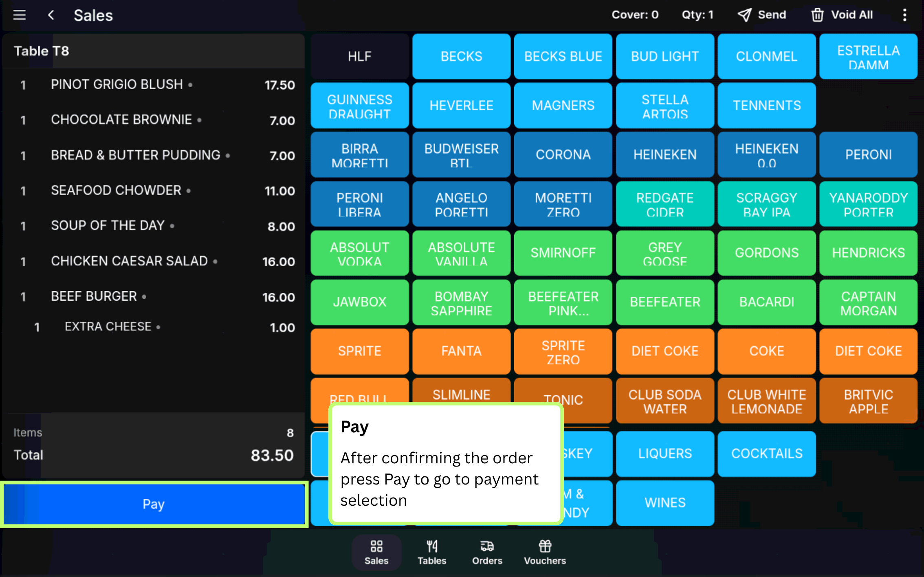Select BIRRA MORETTI
Image resolution: width=924 pixels, height=577 pixels.
[360, 155]
